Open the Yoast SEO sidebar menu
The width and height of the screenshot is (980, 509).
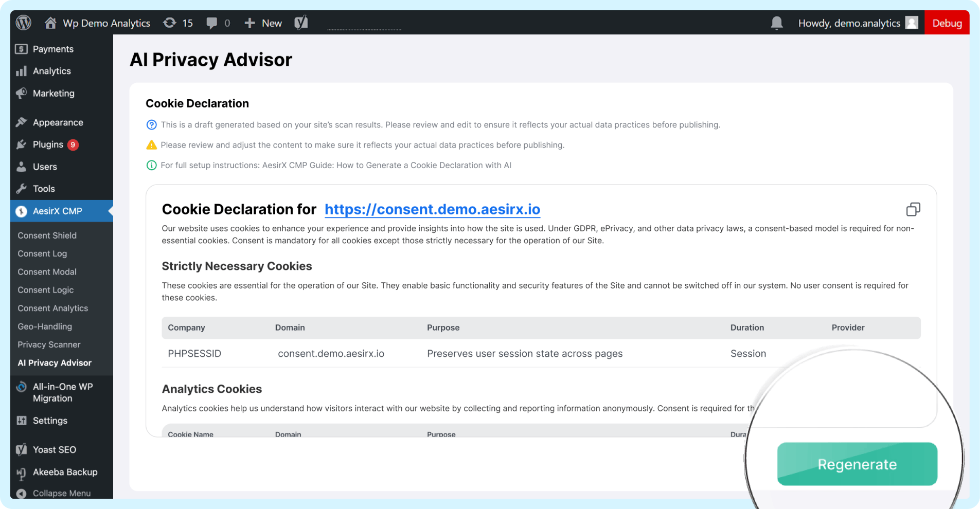pos(54,449)
